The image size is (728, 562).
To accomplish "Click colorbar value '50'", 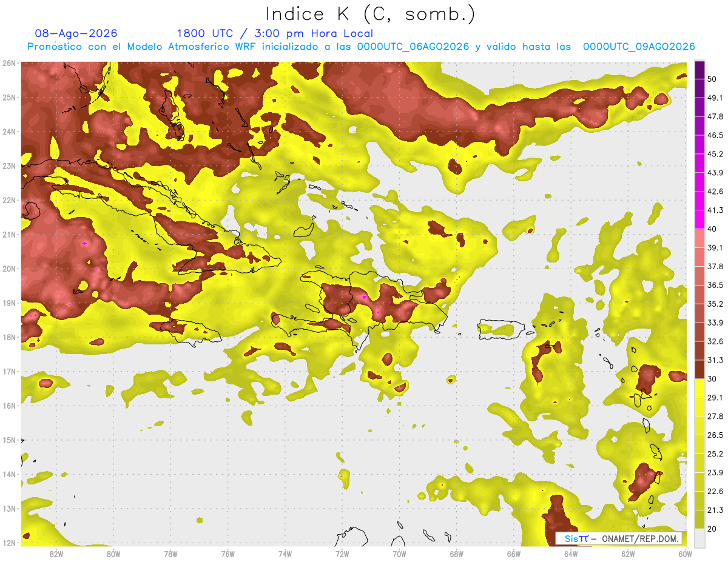I will (712, 79).
